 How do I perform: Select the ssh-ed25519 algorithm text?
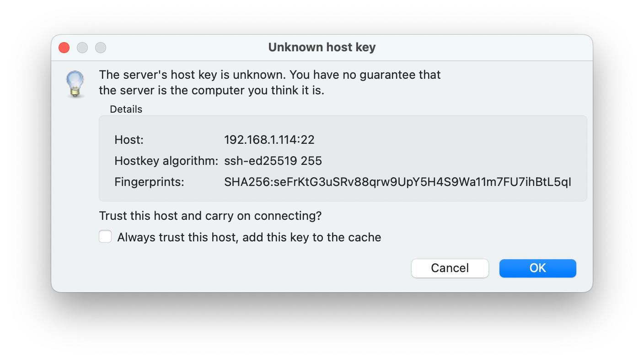click(273, 161)
